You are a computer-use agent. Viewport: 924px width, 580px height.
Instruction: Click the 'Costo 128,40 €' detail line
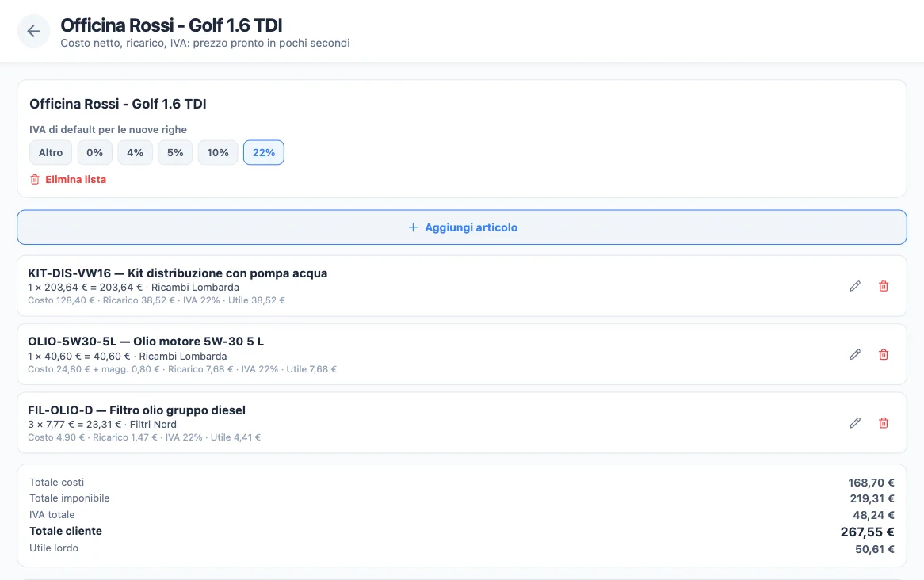click(x=156, y=300)
